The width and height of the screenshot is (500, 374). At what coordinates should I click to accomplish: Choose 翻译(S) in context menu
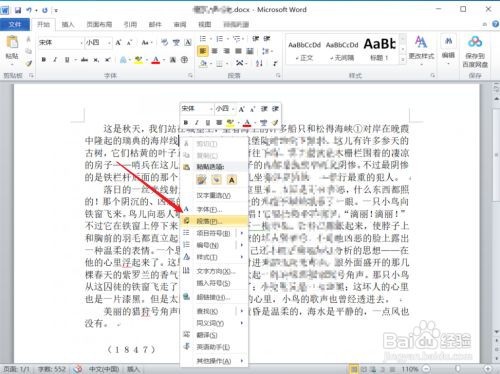point(214,335)
